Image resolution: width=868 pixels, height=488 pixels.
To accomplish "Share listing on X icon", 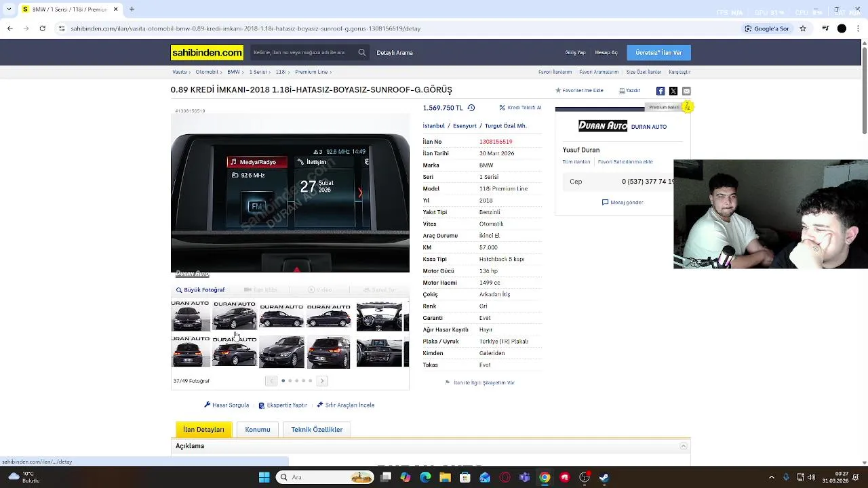I will coord(673,91).
